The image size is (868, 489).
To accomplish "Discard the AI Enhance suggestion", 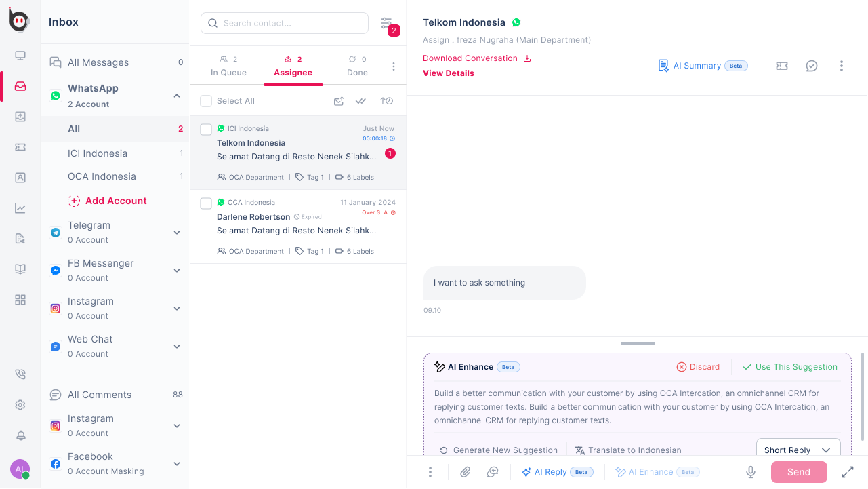I will pyautogui.click(x=698, y=367).
